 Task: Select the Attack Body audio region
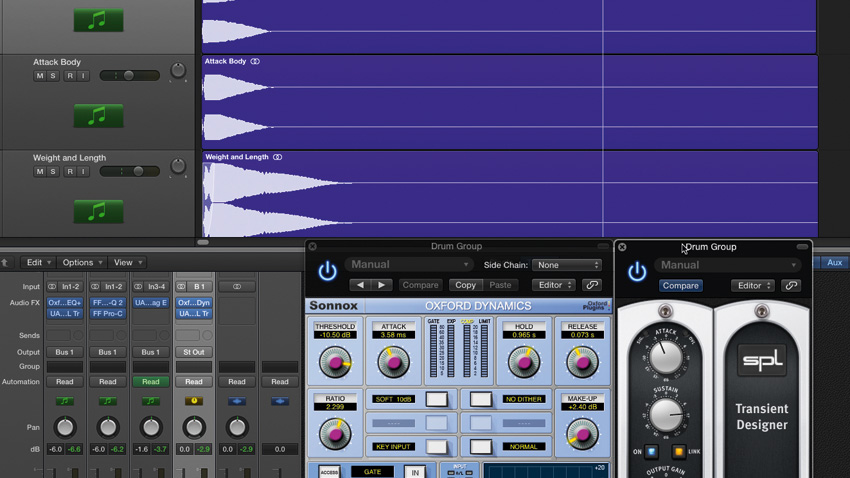(x=510, y=102)
